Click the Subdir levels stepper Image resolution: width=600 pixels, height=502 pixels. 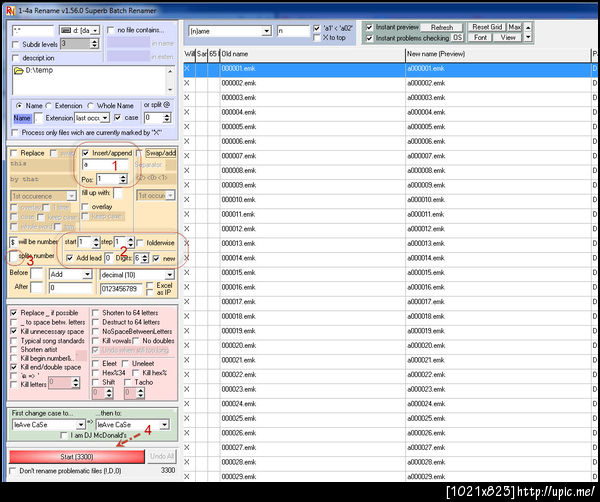[94, 44]
